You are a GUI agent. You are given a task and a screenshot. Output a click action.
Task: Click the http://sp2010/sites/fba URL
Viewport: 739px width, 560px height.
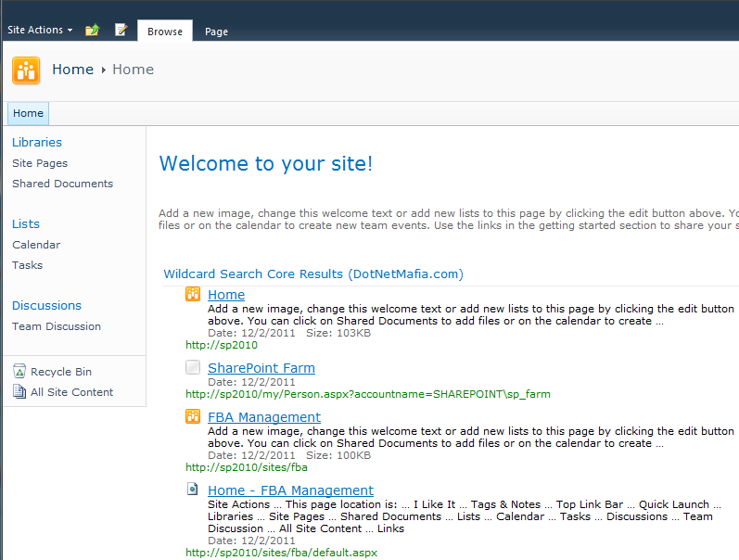[247, 467]
